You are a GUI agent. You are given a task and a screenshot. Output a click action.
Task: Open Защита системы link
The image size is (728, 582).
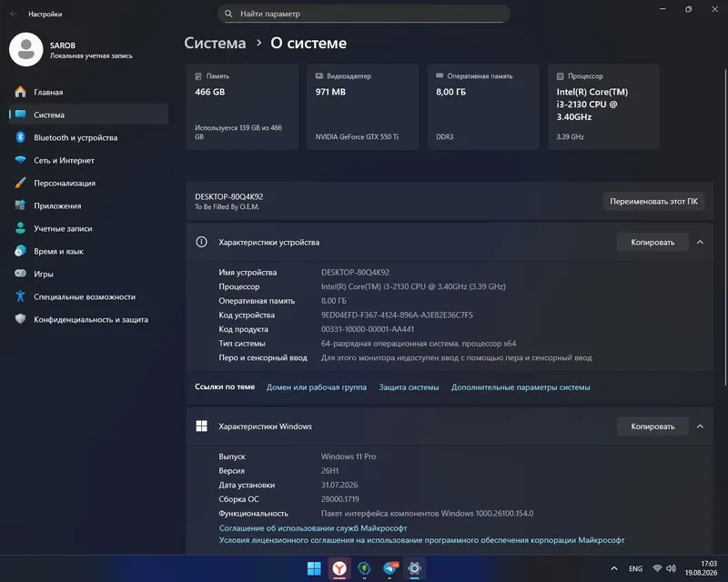pos(409,387)
